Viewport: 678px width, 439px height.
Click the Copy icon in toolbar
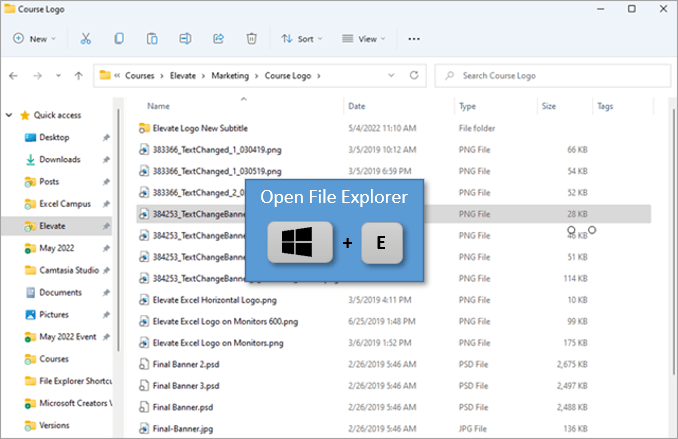tap(119, 39)
